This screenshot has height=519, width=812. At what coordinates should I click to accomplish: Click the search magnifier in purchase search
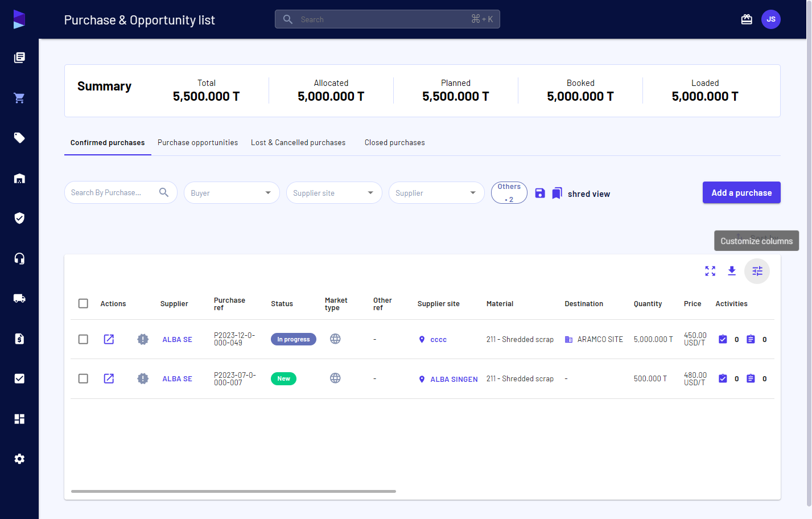pyautogui.click(x=164, y=192)
